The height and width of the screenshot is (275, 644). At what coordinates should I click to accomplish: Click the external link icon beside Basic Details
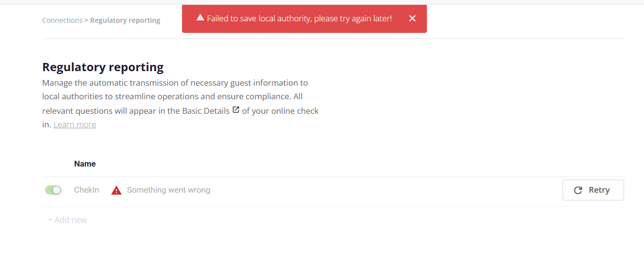click(x=236, y=110)
